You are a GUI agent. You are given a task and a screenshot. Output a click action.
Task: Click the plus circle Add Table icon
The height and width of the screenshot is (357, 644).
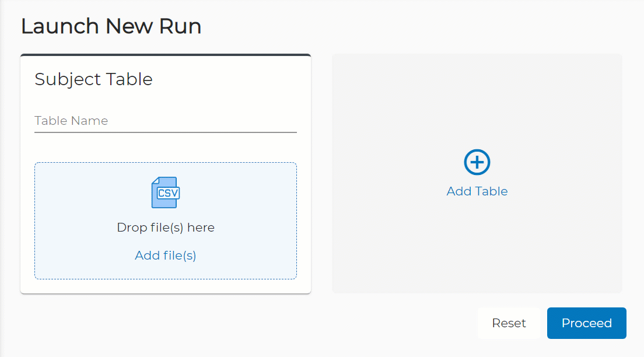[x=477, y=162]
